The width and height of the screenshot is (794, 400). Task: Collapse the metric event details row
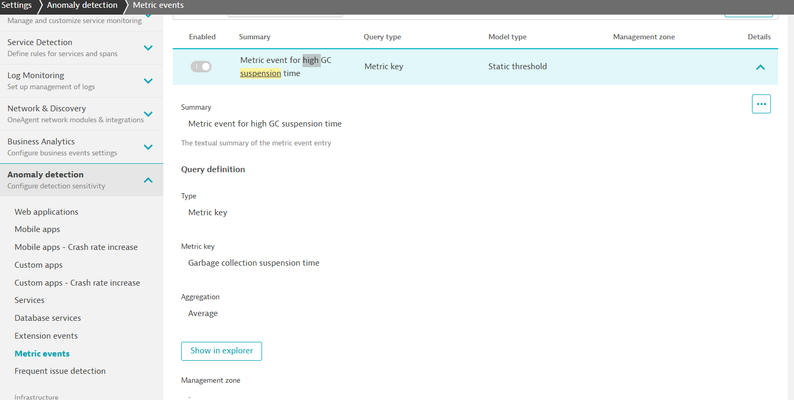760,67
